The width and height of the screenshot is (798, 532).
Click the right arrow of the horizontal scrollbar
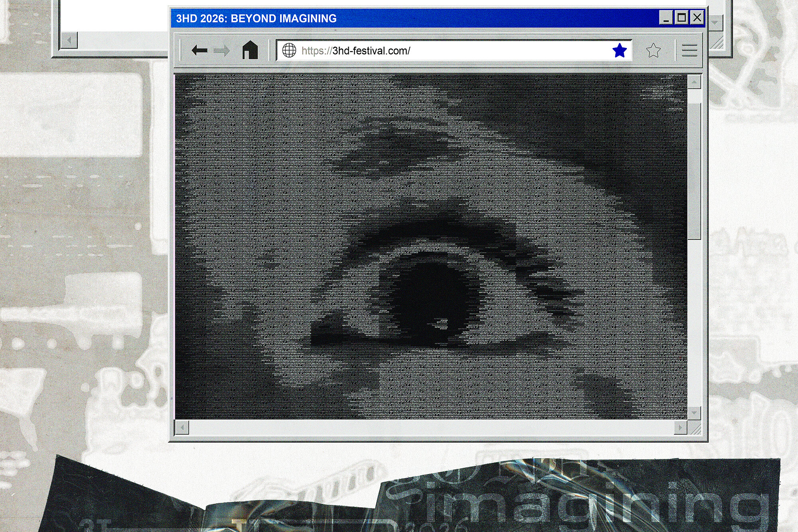tap(680, 428)
